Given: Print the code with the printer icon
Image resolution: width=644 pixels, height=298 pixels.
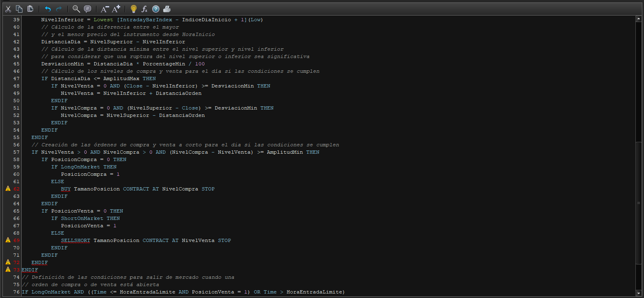Looking at the screenshot, I should (167, 9).
